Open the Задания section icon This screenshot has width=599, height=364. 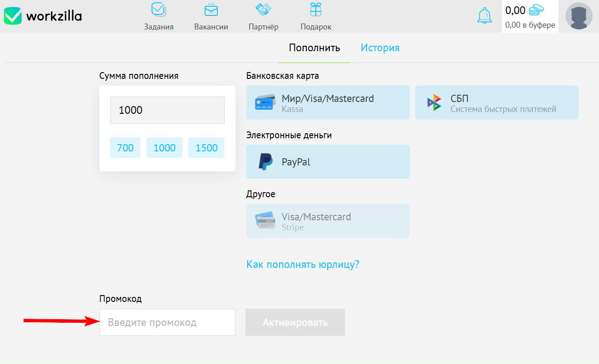pyautogui.click(x=158, y=10)
